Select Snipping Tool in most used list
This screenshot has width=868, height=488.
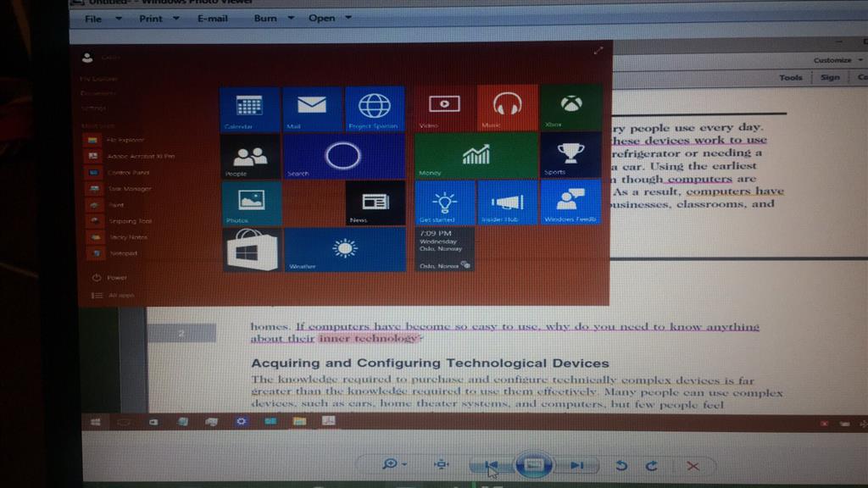click(119, 221)
